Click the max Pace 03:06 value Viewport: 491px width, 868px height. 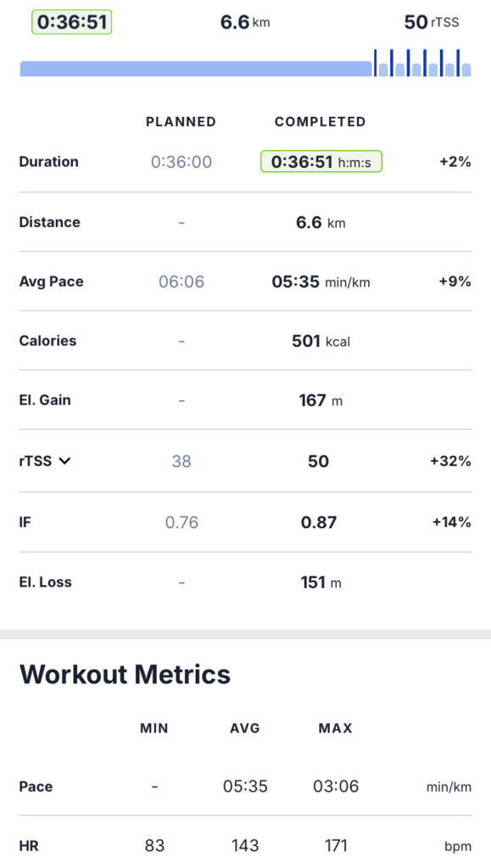pos(336,786)
